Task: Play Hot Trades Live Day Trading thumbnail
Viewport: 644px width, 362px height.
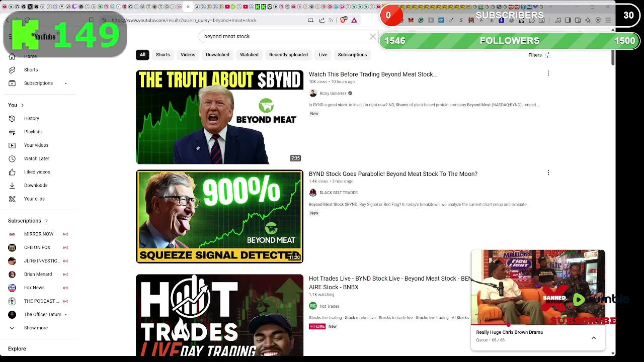Action: [x=219, y=315]
